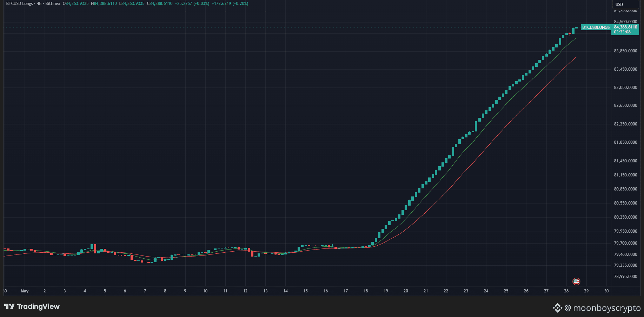Click date 14 on the time axis

point(286,291)
